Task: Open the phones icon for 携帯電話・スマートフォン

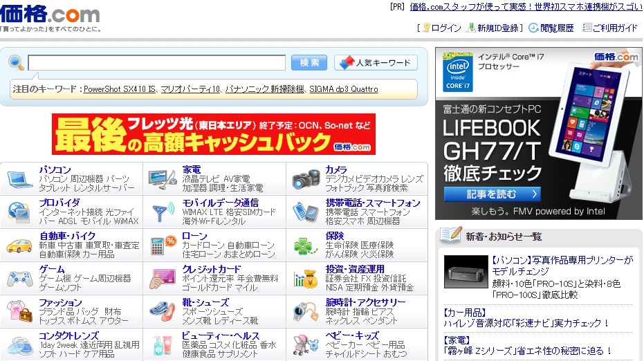Action: pyautogui.click(x=306, y=212)
